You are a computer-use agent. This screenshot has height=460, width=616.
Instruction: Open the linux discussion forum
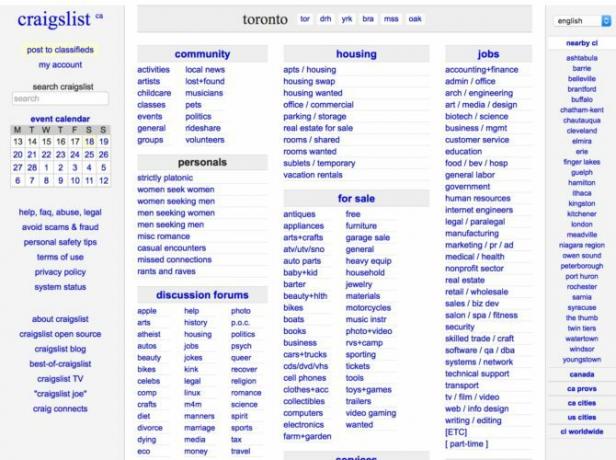tap(192, 392)
